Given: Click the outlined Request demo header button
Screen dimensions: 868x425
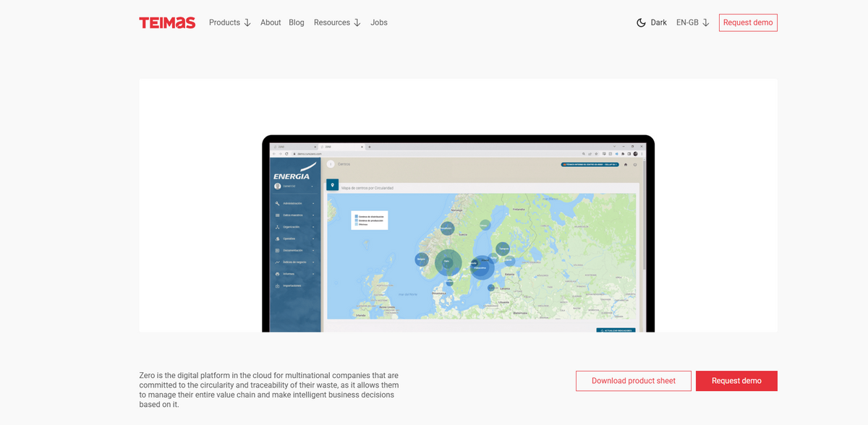Looking at the screenshot, I should pyautogui.click(x=748, y=22).
